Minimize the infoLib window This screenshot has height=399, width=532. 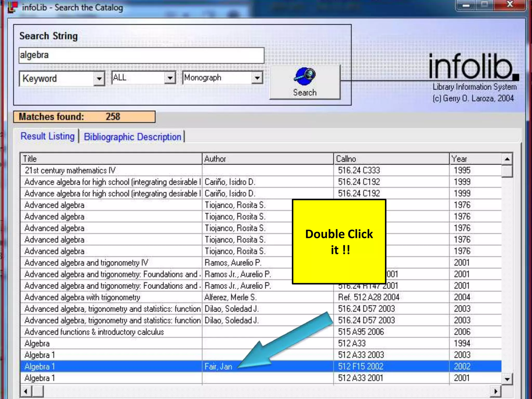(x=466, y=5)
